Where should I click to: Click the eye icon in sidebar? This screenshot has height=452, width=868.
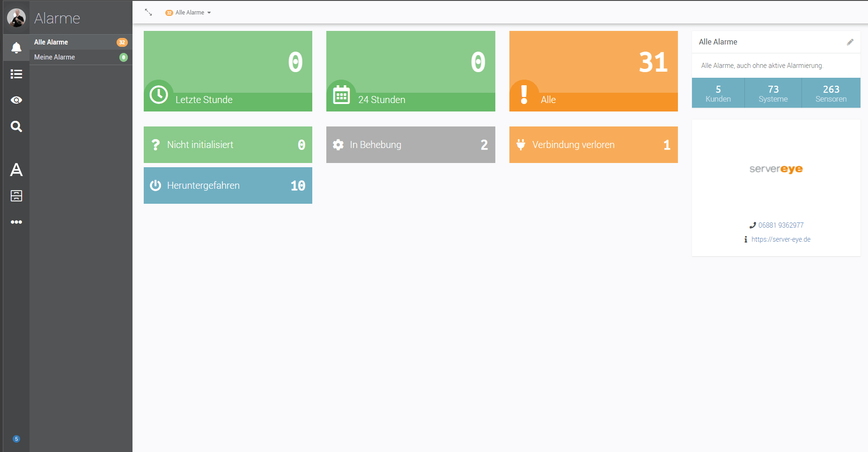click(x=16, y=100)
